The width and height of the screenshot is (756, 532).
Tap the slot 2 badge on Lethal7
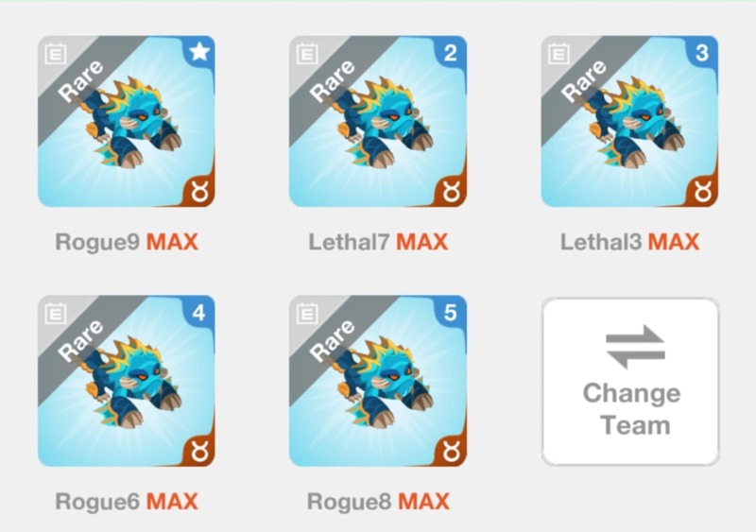click(451, 53)
